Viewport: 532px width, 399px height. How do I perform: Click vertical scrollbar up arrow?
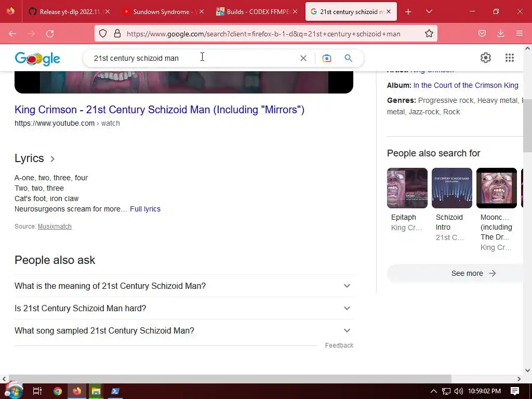(528, 48)
